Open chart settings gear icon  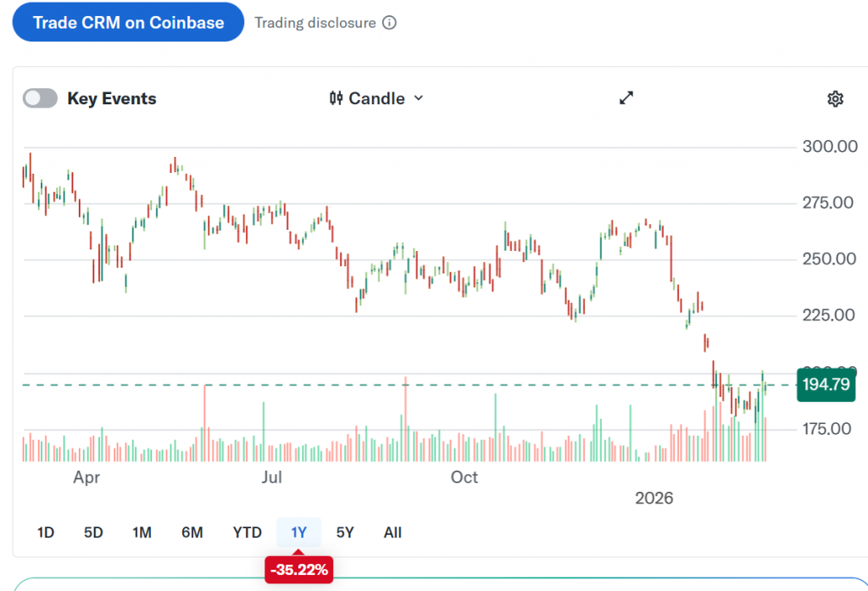click(835, 99)
